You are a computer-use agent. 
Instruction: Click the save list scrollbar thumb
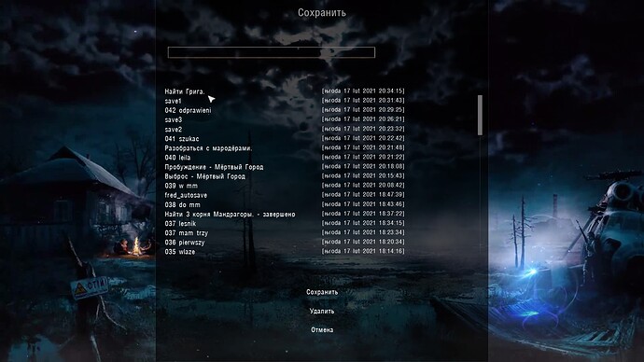point(480,116)
